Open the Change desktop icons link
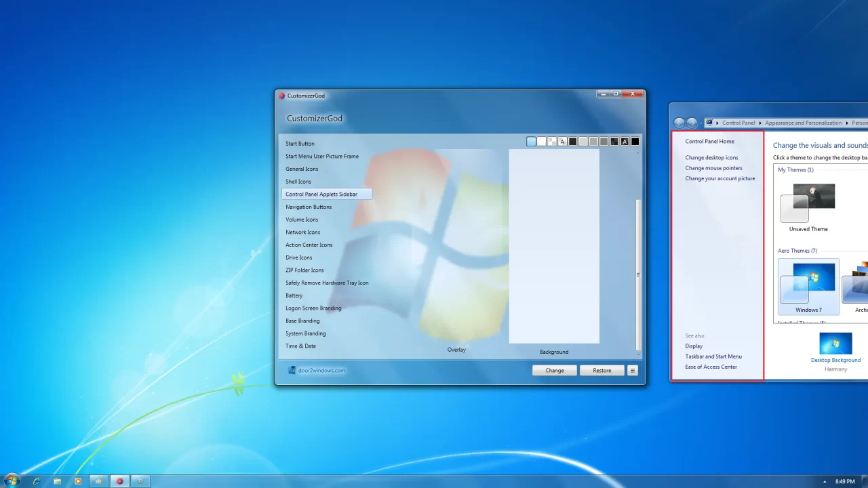This screenshot has width=868, height=488. click(712, 157)
